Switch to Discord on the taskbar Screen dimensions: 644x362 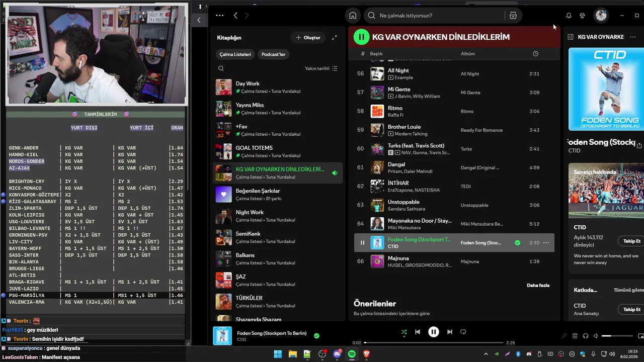click(x=337, y=354)
